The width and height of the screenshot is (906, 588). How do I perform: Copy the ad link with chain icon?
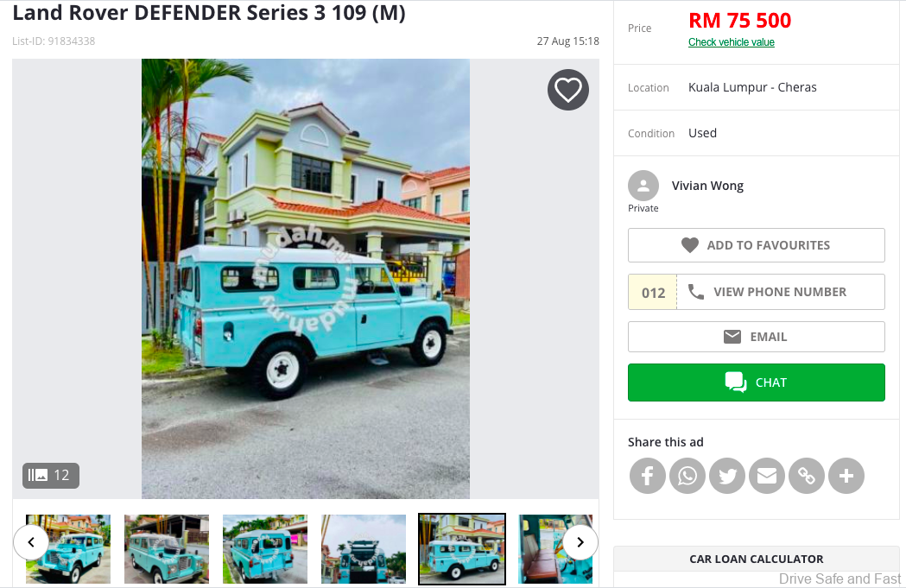click(806, 476)
